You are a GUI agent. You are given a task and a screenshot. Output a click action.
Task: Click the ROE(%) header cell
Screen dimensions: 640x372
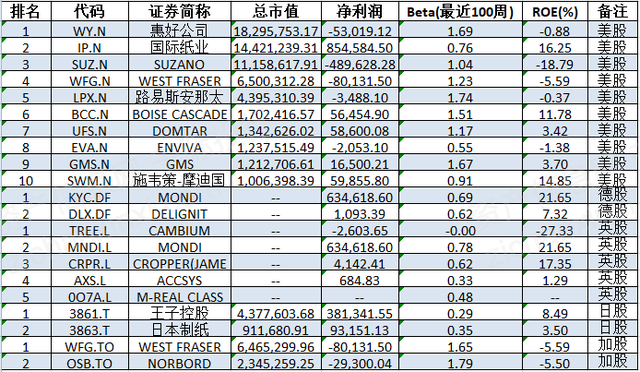coord(555,11)
